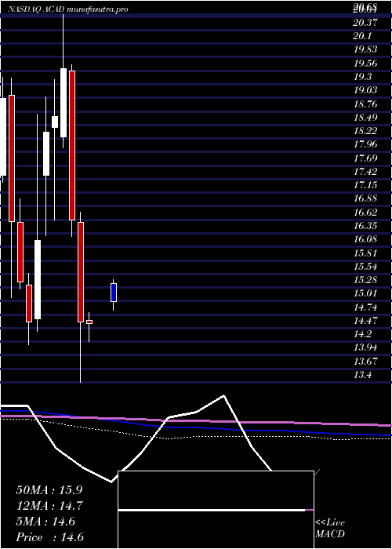Choose the 17.69 price axis label
This screenshot has width=392, height=549.
[x=366, y=158]
